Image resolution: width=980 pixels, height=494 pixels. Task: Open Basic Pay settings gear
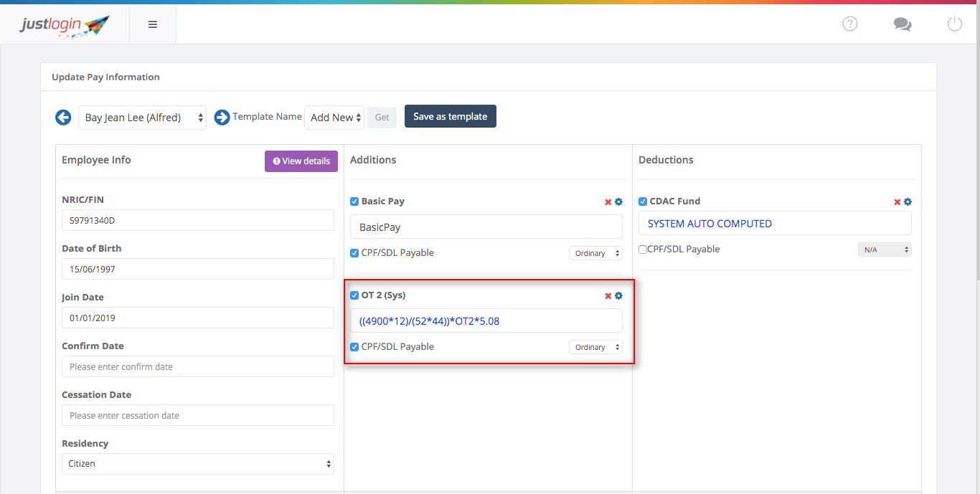click(618, 202)
